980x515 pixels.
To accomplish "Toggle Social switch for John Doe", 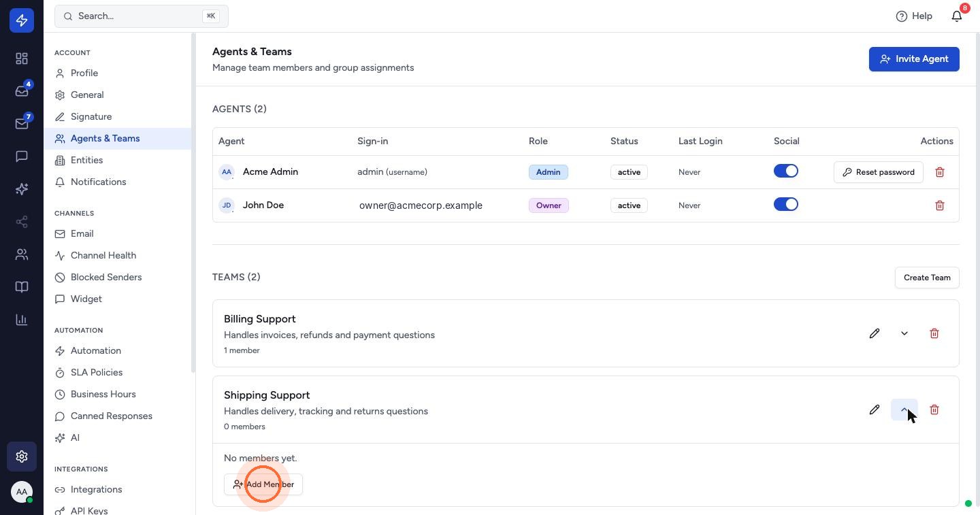I will [x=786, y=205].
